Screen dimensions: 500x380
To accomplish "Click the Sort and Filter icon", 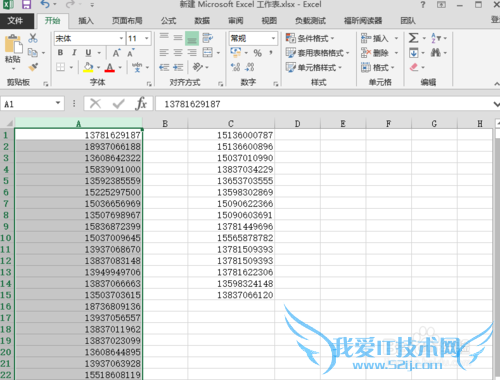I will [x=436, y=38].
